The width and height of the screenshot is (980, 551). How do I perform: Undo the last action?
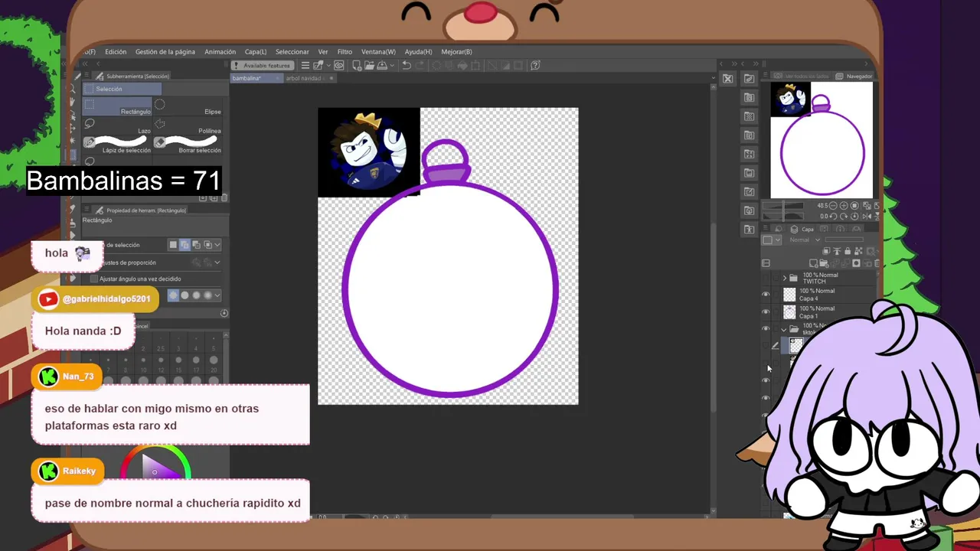pyautogui.click(x=407, y=65)
